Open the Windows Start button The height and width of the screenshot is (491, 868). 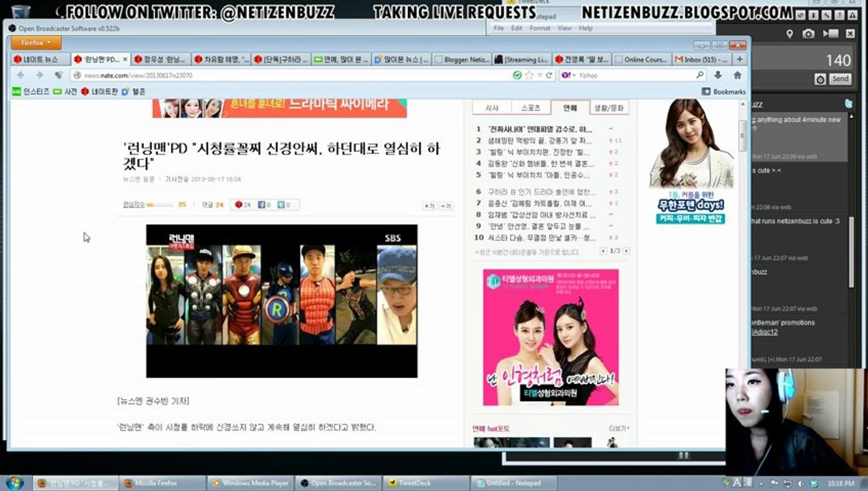click(x=14, y=483)
